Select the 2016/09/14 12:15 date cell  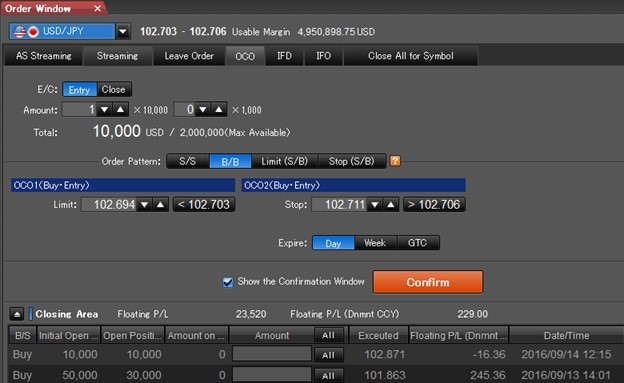(566, 354)
